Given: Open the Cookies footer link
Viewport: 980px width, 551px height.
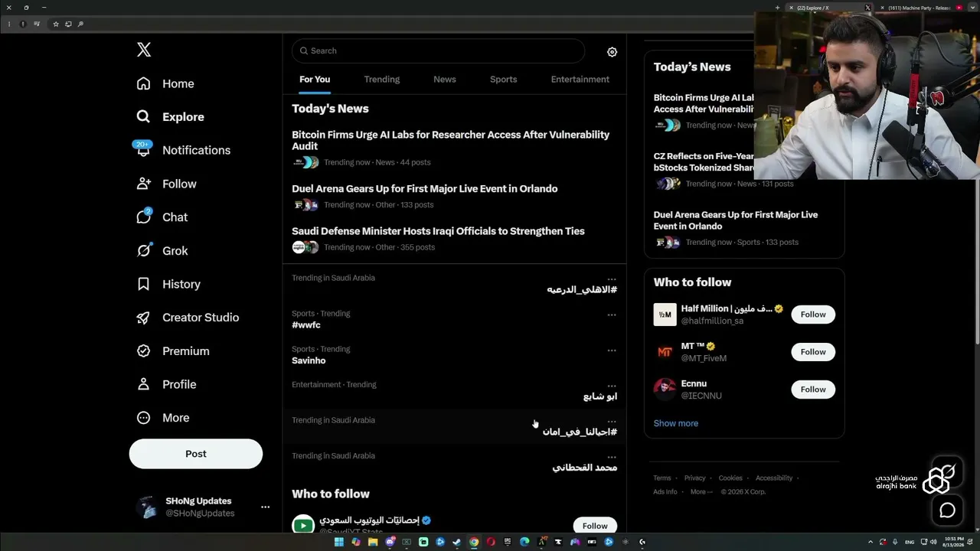Looking at the screenshot, I should [730, 478].
